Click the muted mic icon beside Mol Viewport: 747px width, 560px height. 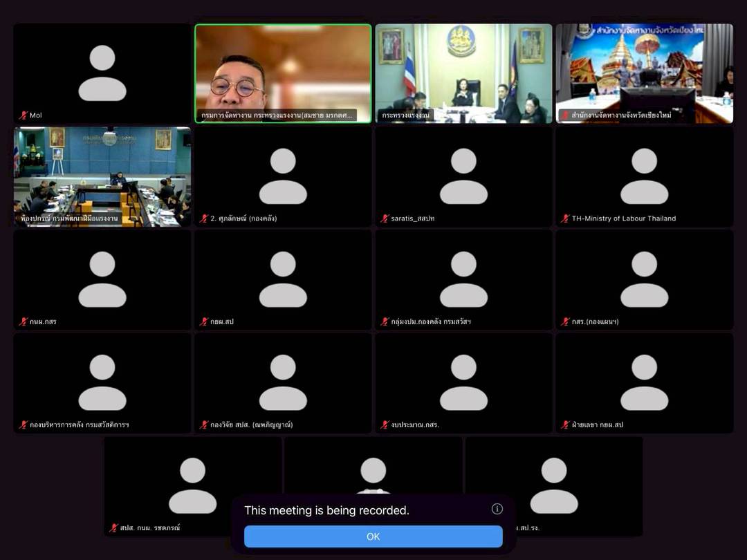point(23,115)
